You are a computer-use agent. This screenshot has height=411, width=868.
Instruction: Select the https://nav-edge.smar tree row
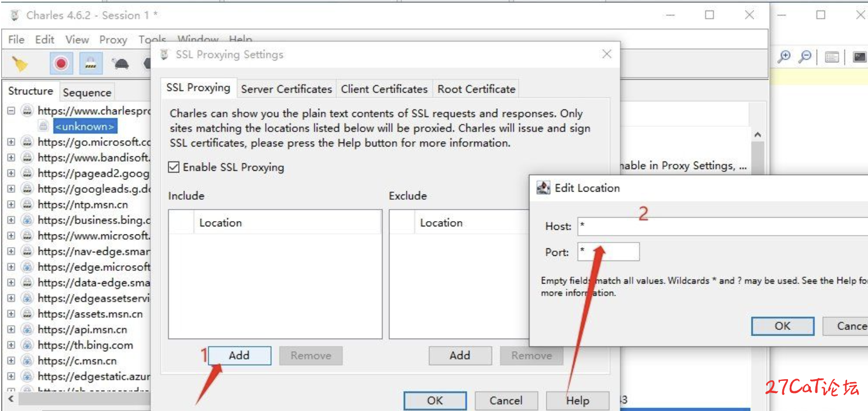(93, 251)
